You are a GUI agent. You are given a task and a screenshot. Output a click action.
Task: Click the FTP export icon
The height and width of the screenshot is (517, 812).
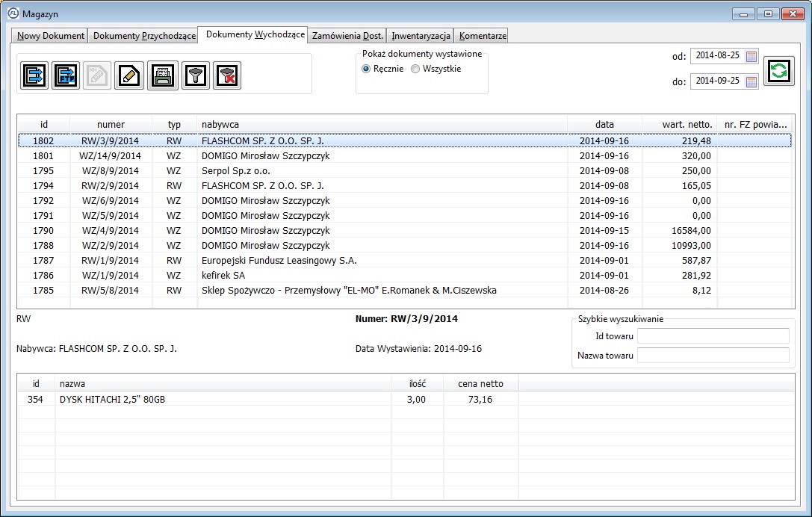(x=66, y=75)
